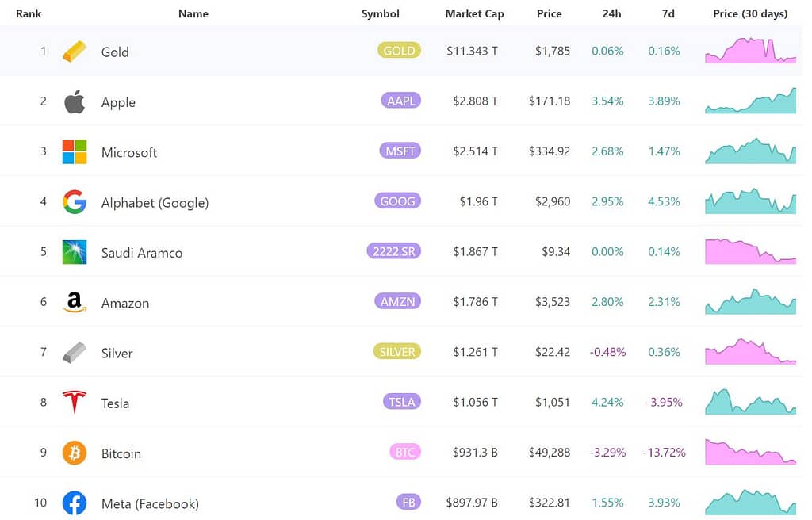Click Gold market cap $11.343 T
This screenshot has width=812, height=520.
tap(473, 51)
